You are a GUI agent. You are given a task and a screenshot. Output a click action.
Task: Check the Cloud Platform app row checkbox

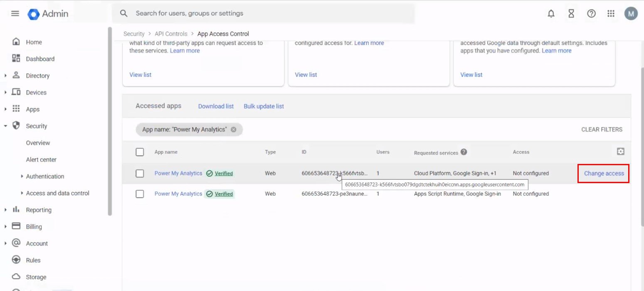point(140,174)
